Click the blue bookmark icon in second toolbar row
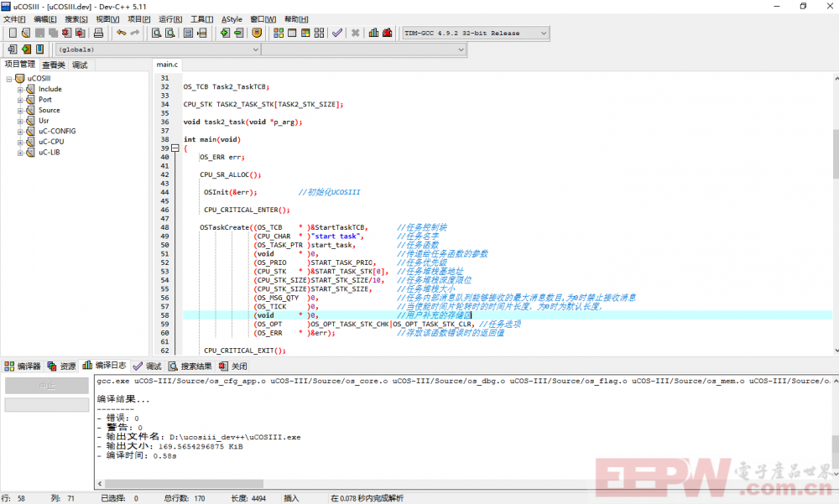839x504 pixels. click(39, 49)
